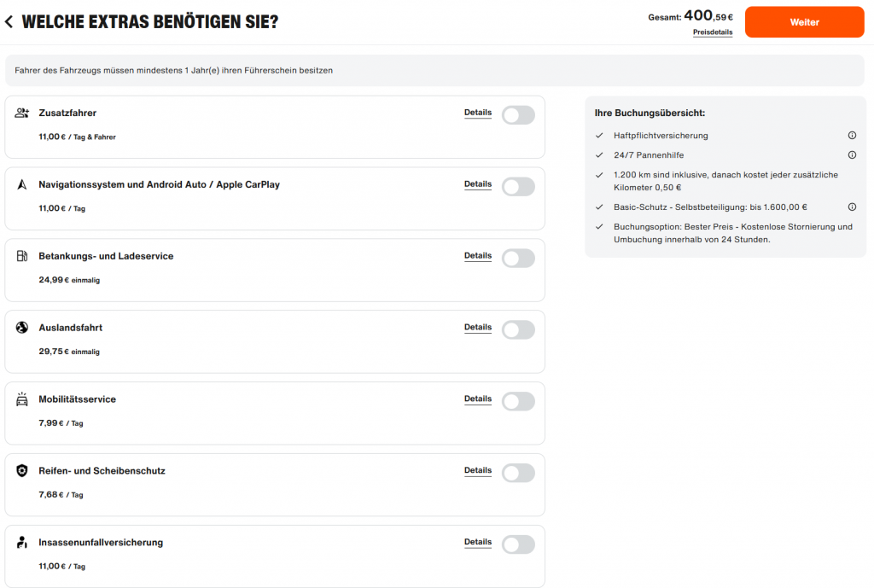Open Details for Insassenunfallversicherung
874x588 pixels.
pyautogui.click(x=478, y=543)
